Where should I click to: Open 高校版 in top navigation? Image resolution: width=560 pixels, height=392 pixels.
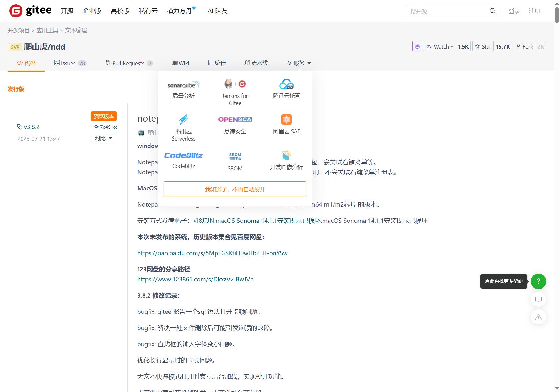tap(120, 11)
